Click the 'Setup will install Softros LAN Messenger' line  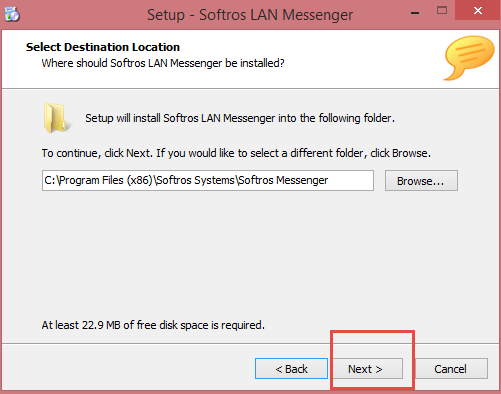pos(240,118)
